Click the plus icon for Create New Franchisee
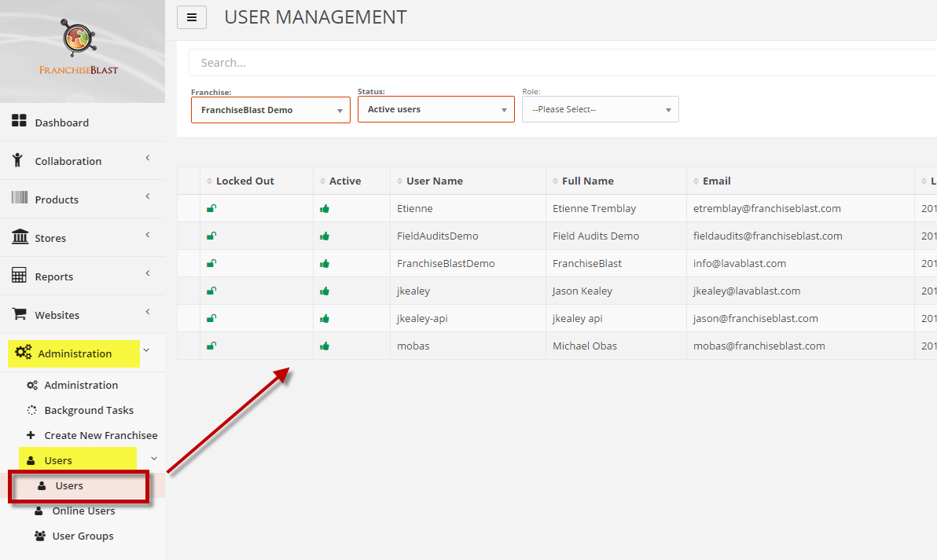937x560 pixels. (31, 434)
